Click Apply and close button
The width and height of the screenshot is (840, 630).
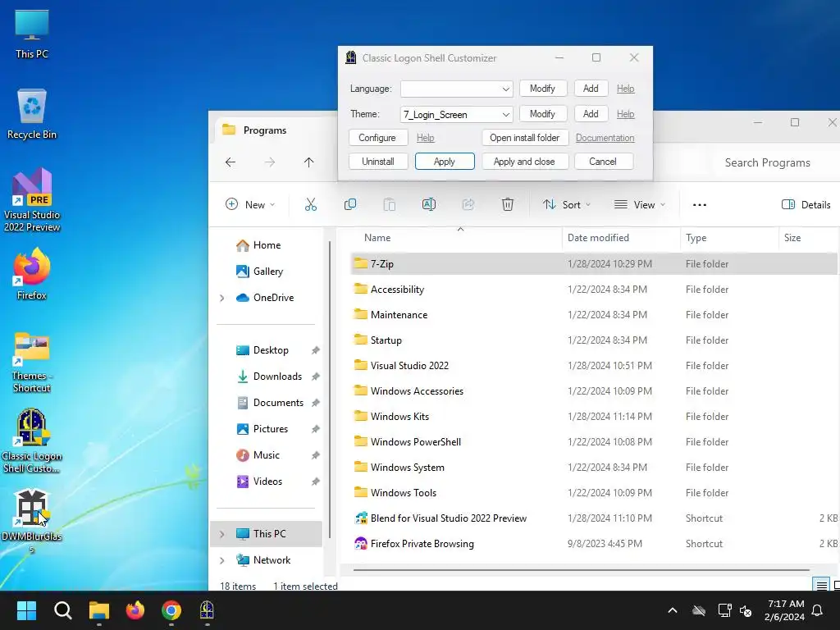(x=525, y=162)
